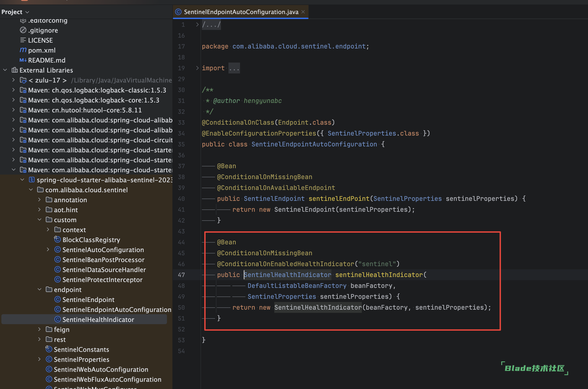The width and height of the screenshot is (588, 389).
Task: Click line number 47 in the gutter
Action: 181,275
